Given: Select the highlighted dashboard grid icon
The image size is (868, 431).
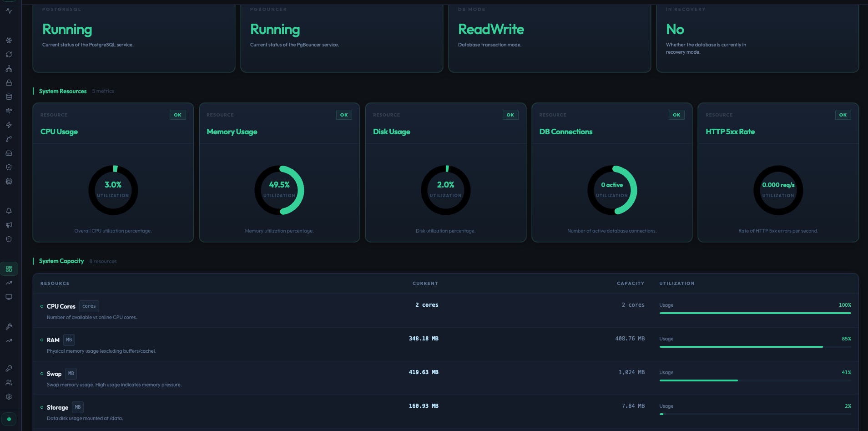Looking at the screenshot, I should point(9,269).
